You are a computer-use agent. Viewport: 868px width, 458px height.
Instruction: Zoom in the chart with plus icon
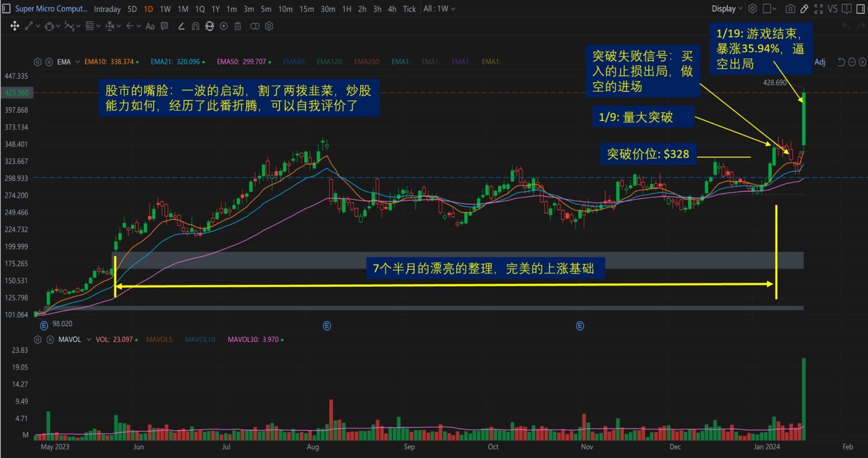[862, 62]
